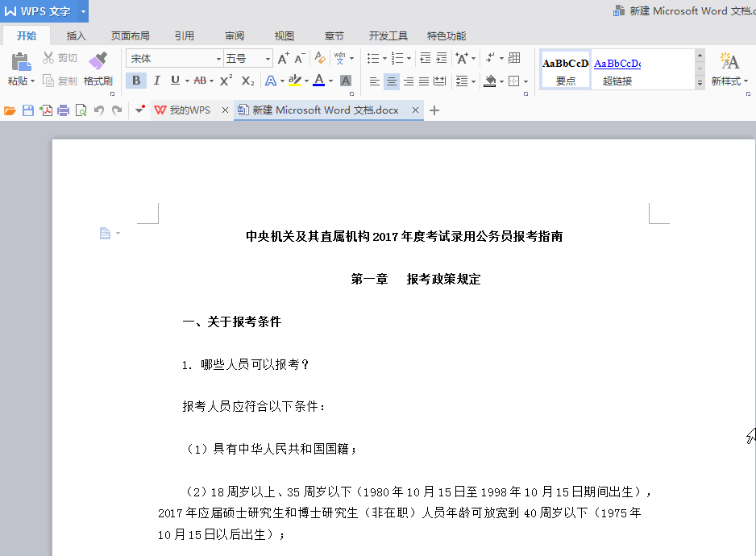Switch to the 插入 (Insert) ribbon tab

77,36
